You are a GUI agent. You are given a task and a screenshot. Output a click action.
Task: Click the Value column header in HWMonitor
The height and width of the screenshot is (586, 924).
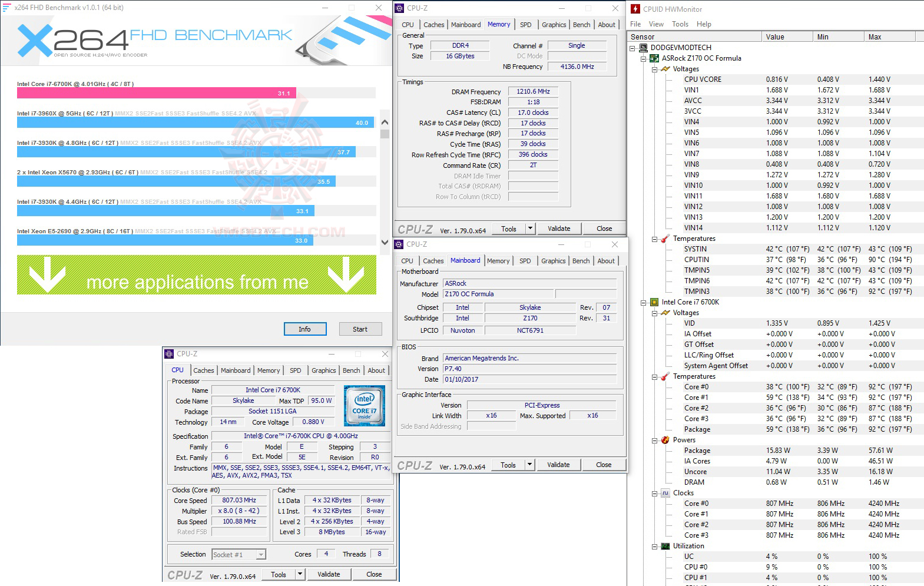[786, 37]
